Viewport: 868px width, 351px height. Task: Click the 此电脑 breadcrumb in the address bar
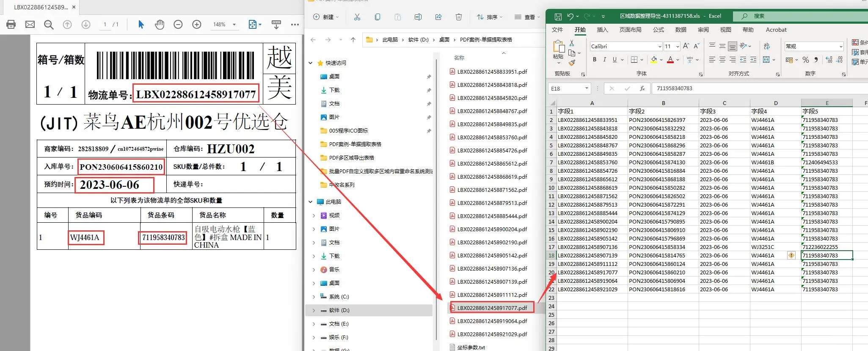click(390, 40)
